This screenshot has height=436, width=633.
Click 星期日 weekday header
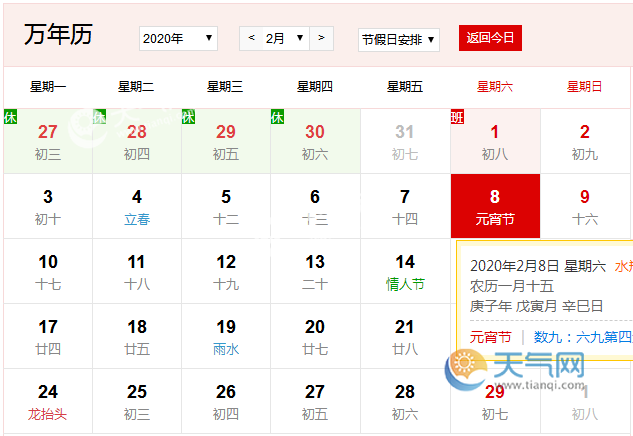[585, 86]
